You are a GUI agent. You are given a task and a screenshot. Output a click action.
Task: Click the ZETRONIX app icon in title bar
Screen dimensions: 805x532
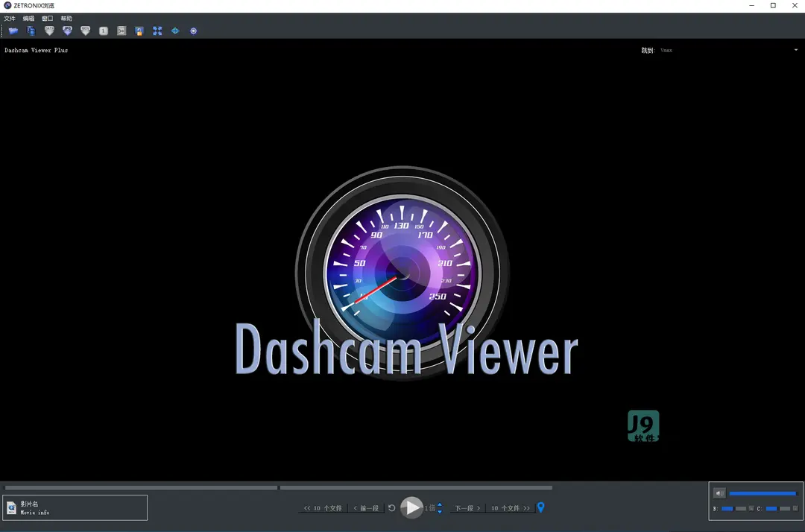point(7,6)
